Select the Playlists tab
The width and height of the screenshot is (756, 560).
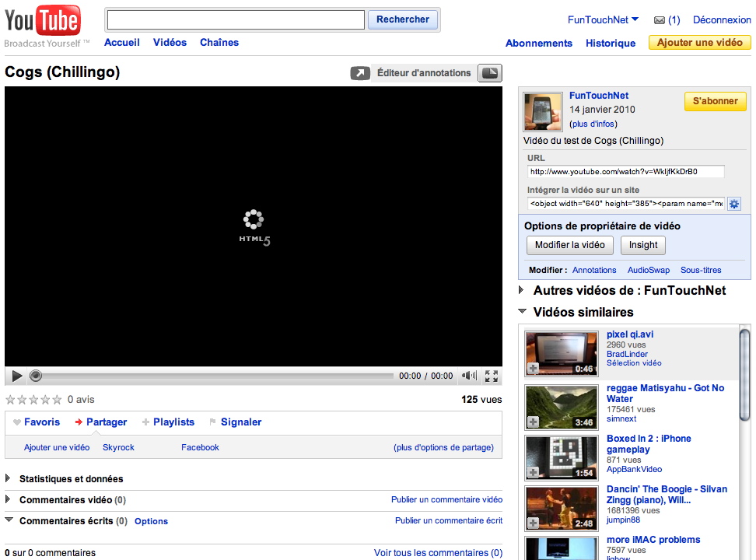click(173, 422)
